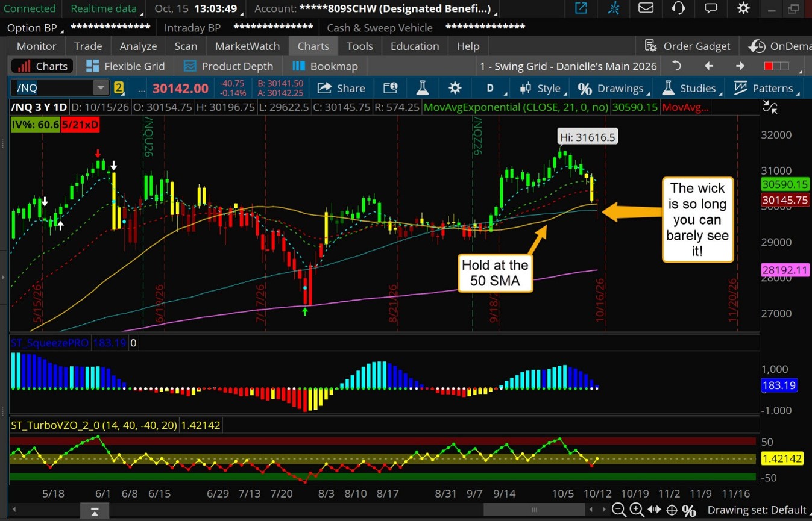
Task: Open the Patterns dropdown menu
Action: [766, 88]
